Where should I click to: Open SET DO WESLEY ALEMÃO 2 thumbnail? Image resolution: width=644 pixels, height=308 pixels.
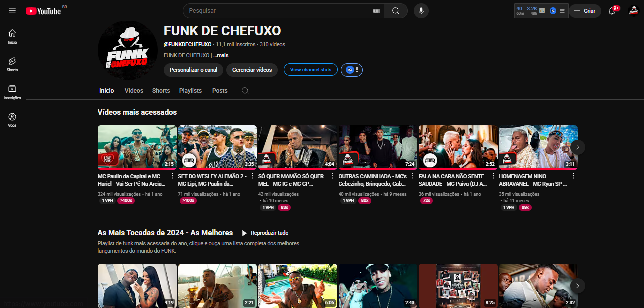pos(217,147)
